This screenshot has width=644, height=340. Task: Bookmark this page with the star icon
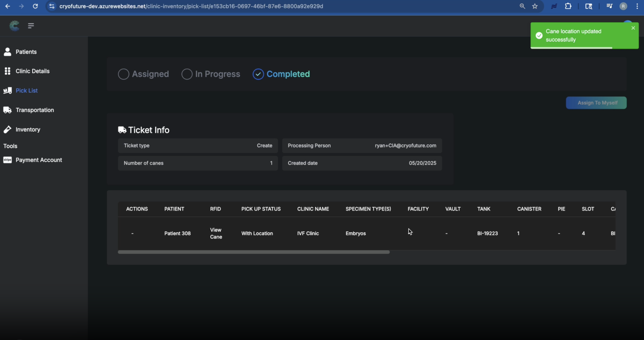(x=535, y=6)
